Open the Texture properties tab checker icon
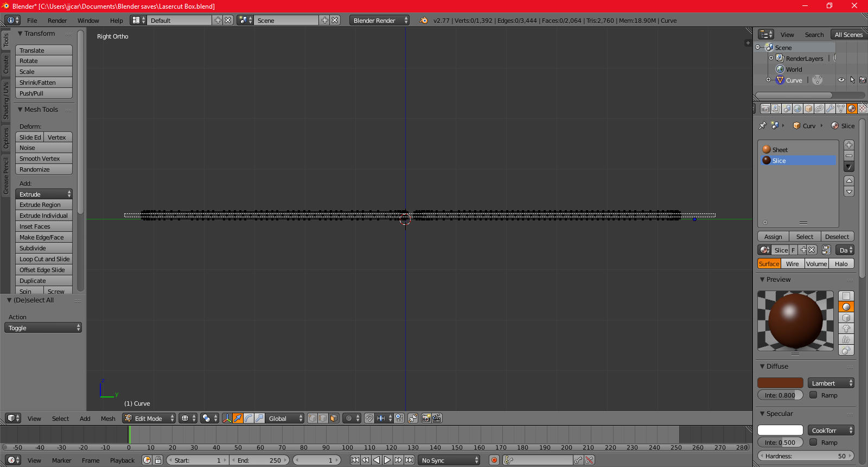 [862, 109]
